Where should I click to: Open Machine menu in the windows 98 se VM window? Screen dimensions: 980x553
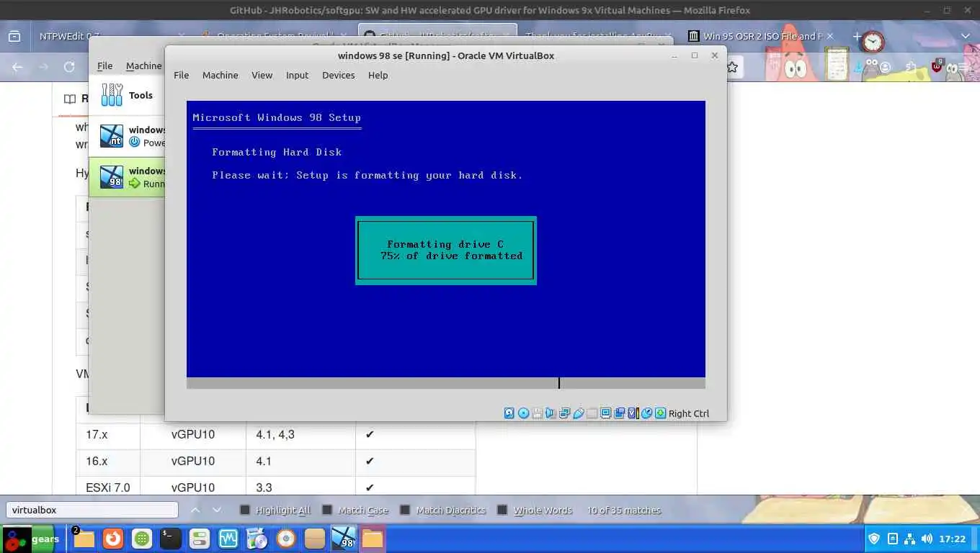pyautogui.click(x=220, y=75)
